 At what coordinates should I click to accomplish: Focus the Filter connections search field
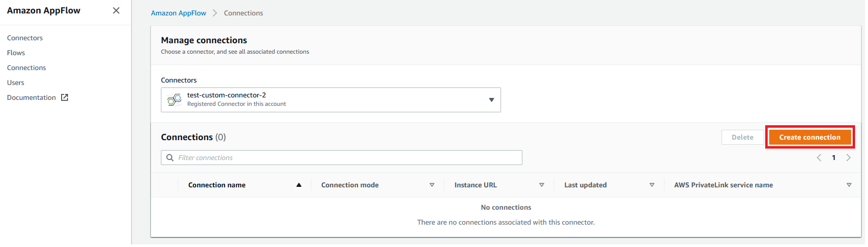pyautogui.click(x=342, y=158)
